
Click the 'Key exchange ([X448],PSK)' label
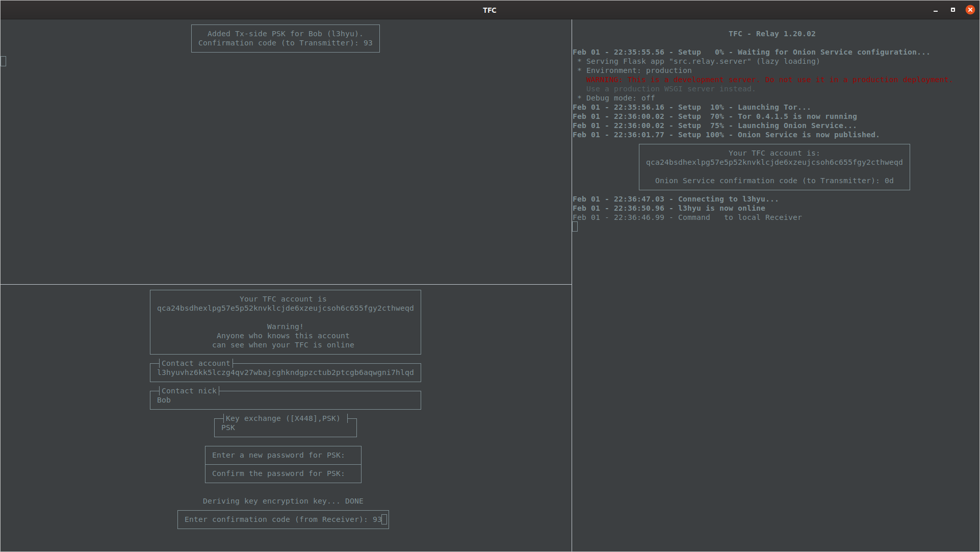tap(283, 418)
